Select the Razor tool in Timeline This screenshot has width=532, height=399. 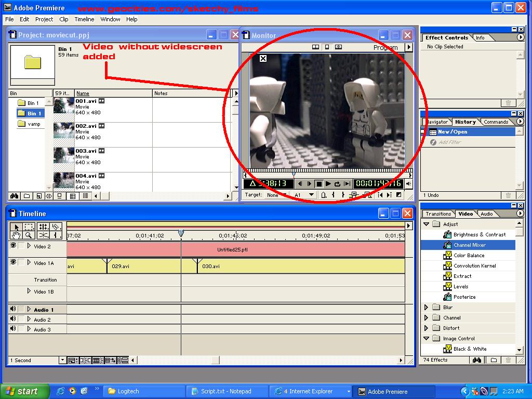pyautogui.click(x=56, y=227)
